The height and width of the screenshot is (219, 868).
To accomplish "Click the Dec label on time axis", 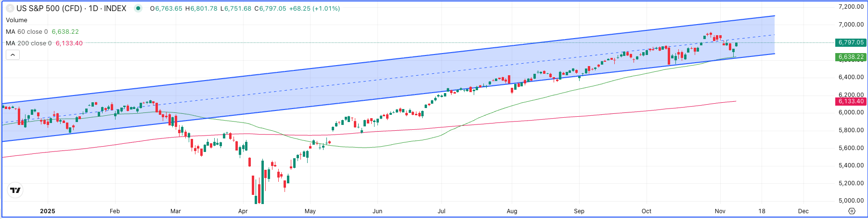I will coord(803,211).
